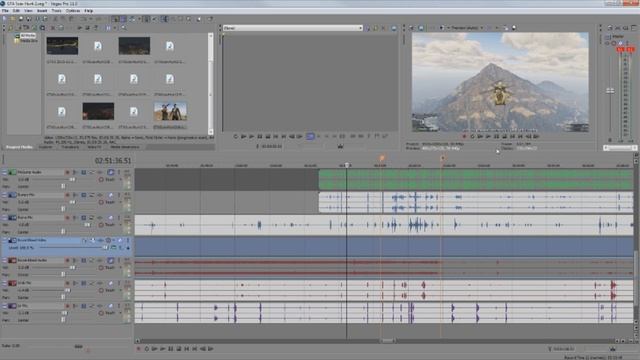
Task: Switch to the Media Generators tab
Action: point(125,147)
